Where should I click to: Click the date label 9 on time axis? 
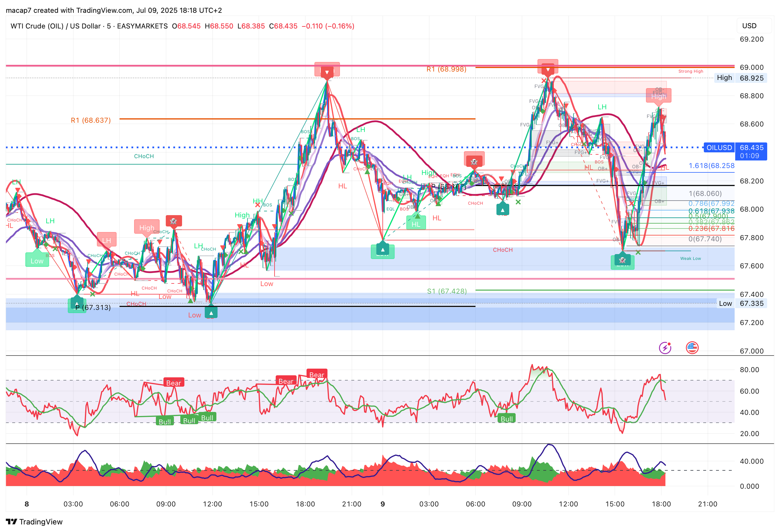pos(383,504)
